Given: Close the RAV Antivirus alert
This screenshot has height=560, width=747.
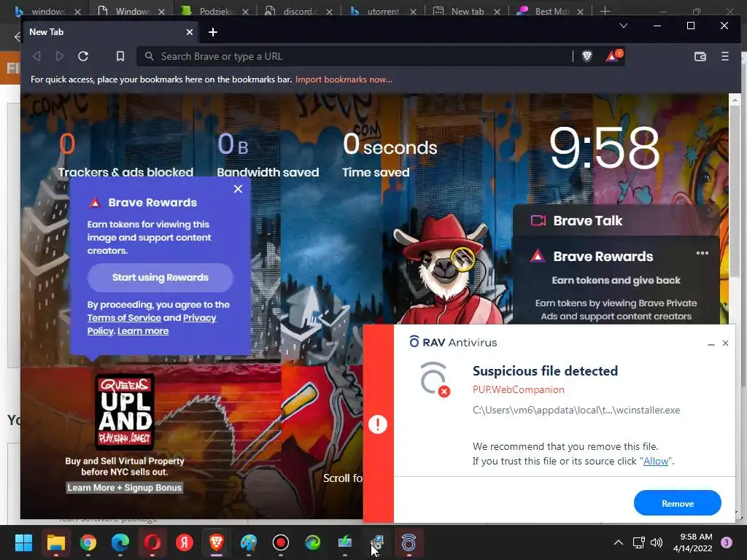Looking at the screenshot, I should [x=725, y=343].
